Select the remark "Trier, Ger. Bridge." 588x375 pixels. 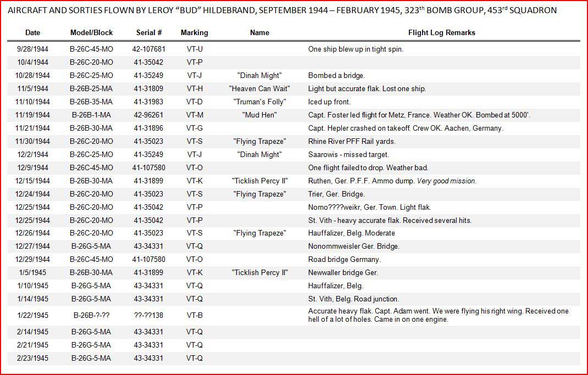(x=336, y=194)
